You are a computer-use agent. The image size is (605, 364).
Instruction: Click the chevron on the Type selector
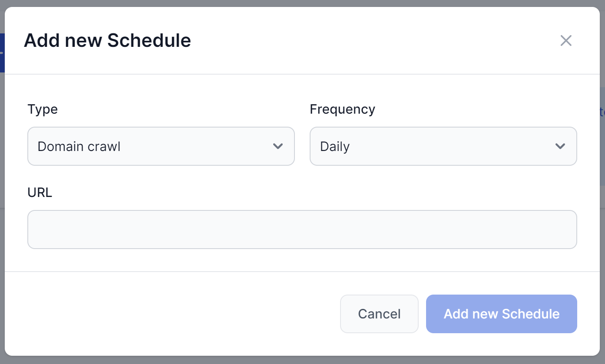[x=278, y=146]
